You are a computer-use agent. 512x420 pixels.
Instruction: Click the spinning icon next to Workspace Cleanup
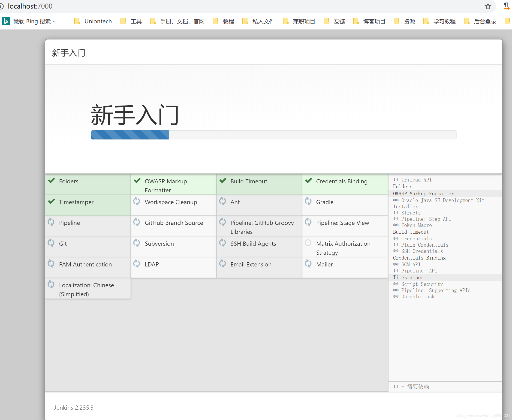tap(137, 201)
